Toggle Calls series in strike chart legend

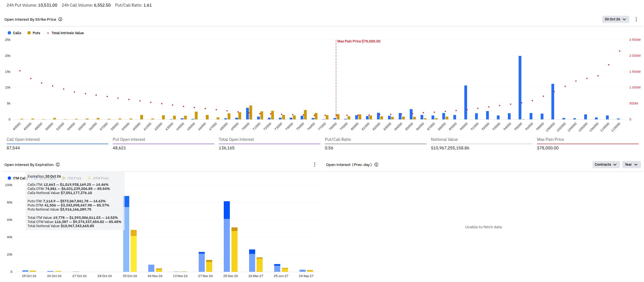(14, 33)
